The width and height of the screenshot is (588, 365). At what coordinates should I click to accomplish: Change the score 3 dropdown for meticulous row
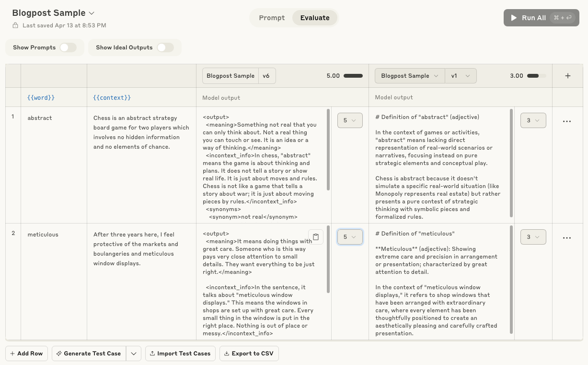pos(533,237)
